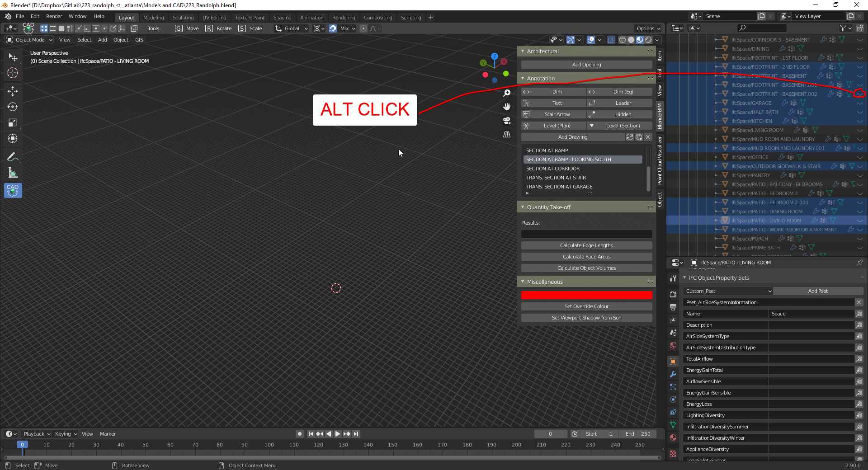This screenshot has height=470, width=868.
Task: Switch to the Modeling workspace tab
Action: click(x=153, y=18)
